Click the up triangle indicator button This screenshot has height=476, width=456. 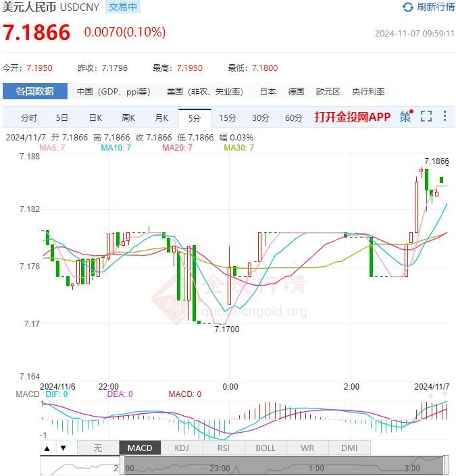coord(47,448)
